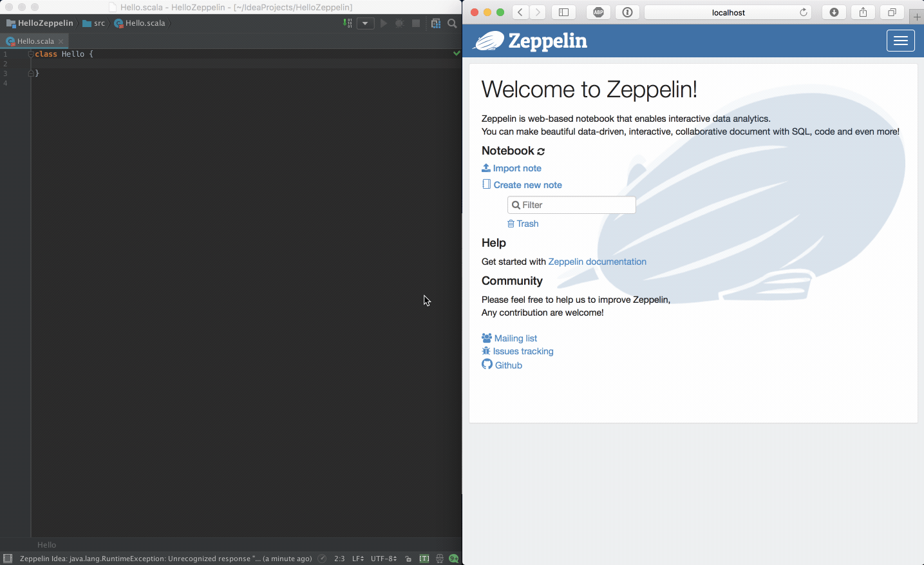The image size is (924, 565).
Task: Collapse the class Hello code fold marker
Action: pos(30,54)
